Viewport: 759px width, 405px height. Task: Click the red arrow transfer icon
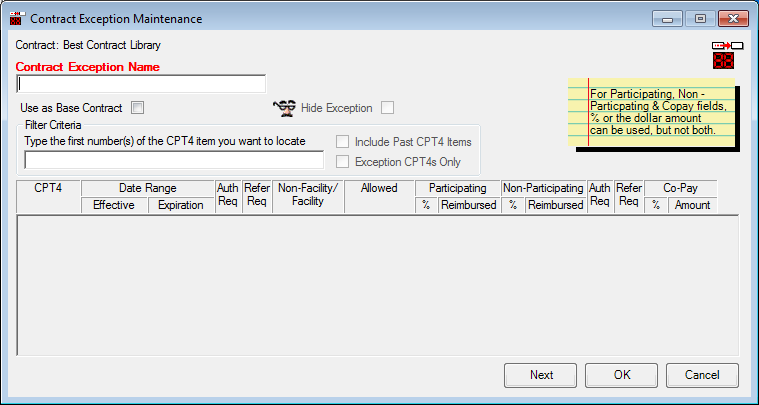point(728,45)
